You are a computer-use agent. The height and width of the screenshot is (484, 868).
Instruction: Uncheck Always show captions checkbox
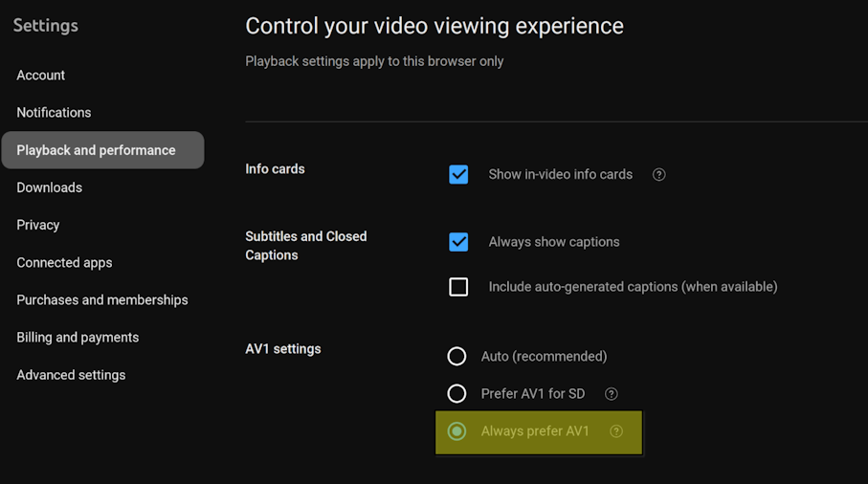(458, 242)
